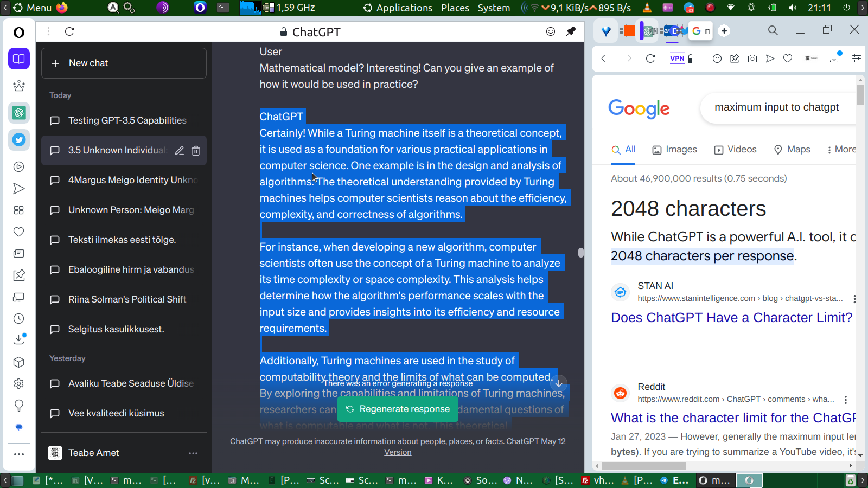The height and width of the screenshot is (488, 868).
Task: Delete the 3.5 Unknown Individual chat
Action: [x=196, y=151]
